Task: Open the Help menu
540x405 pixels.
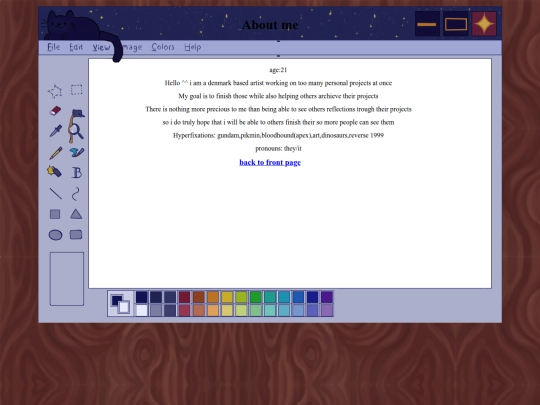Action: [193, 47]
